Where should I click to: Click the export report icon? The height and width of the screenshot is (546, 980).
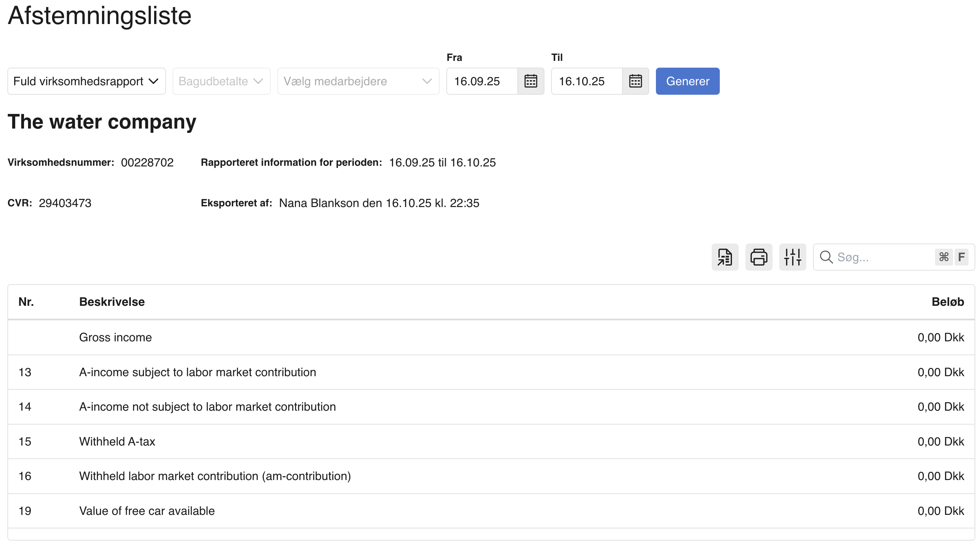coord(725,257)
